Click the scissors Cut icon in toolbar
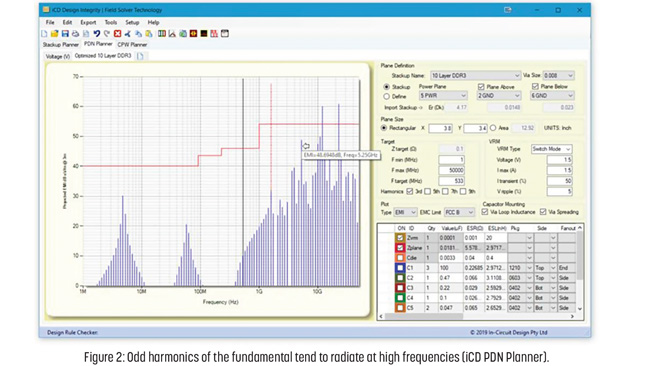Image resolution: width=650 pixels, height=366 pixels. click(128, 34)
